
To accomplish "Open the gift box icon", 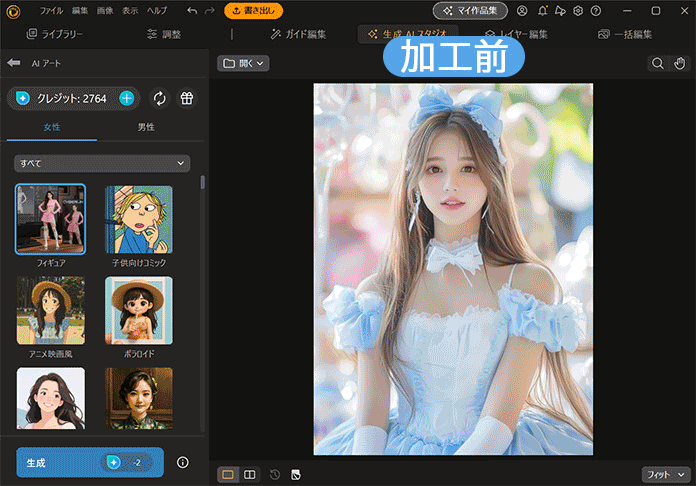I will pos(187,98).
